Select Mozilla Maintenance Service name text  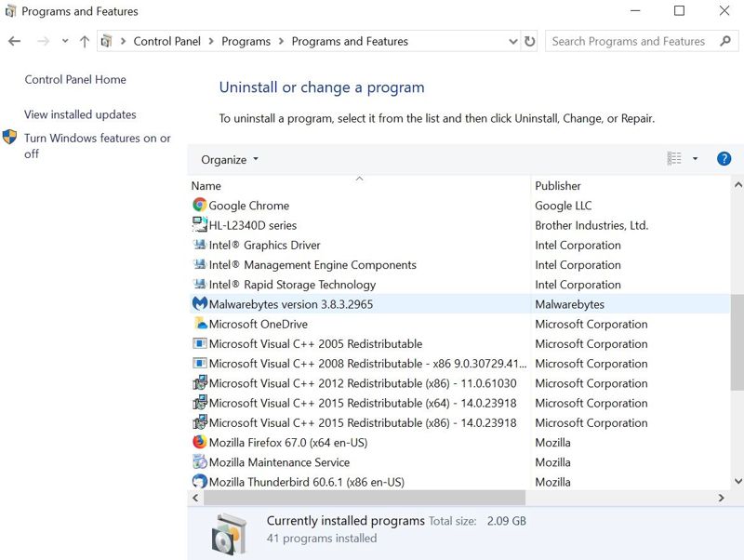point(280,462)
